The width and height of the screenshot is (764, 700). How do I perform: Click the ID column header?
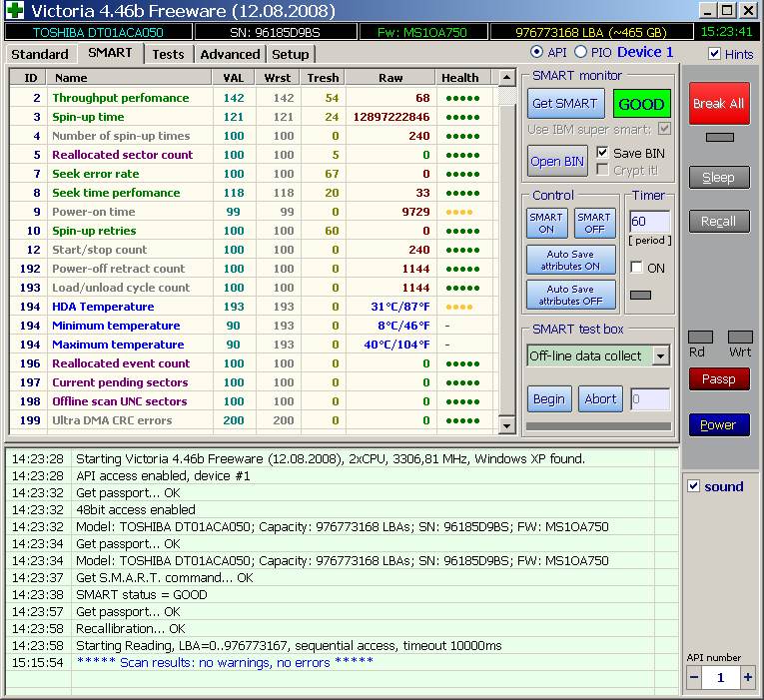29,78
